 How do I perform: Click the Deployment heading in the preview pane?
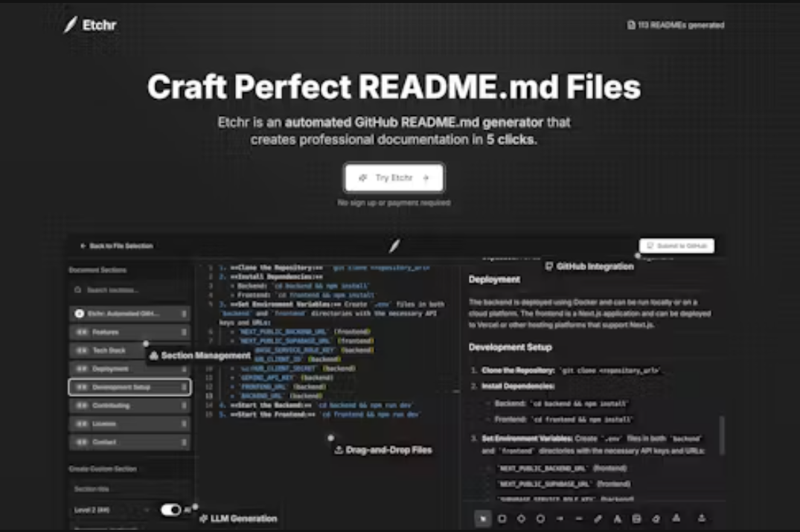pyautogui.click(x=494, y=280)
